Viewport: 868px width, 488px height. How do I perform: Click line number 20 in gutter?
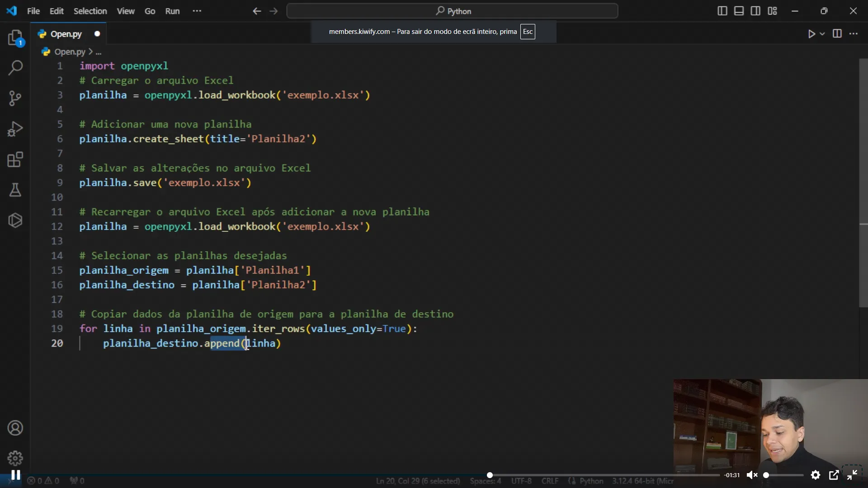[x=57, y=343]
